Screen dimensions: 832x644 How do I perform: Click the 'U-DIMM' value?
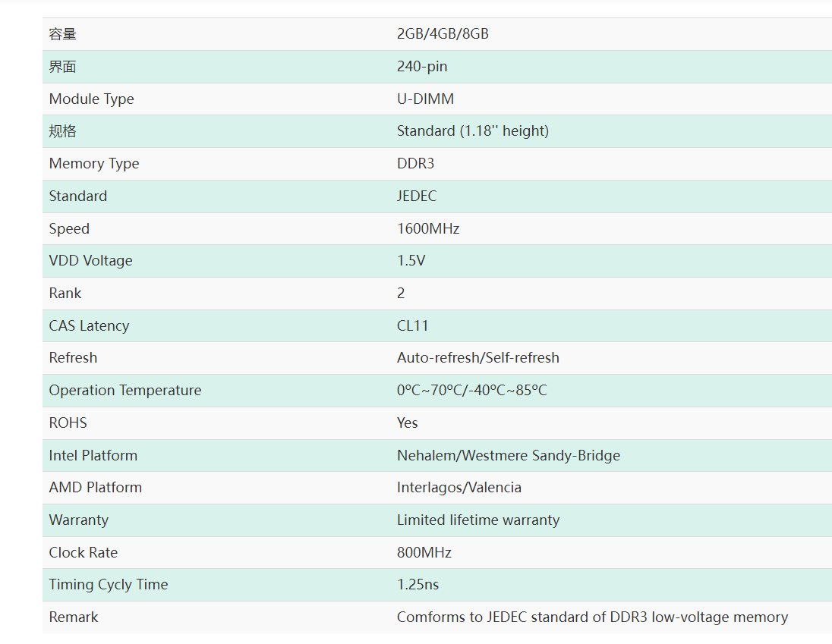tap(425, 99)
